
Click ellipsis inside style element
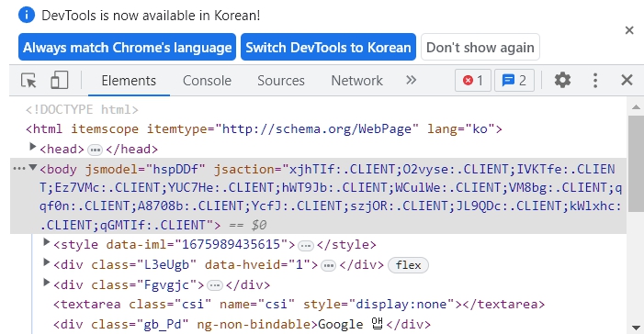coord(306,246)
